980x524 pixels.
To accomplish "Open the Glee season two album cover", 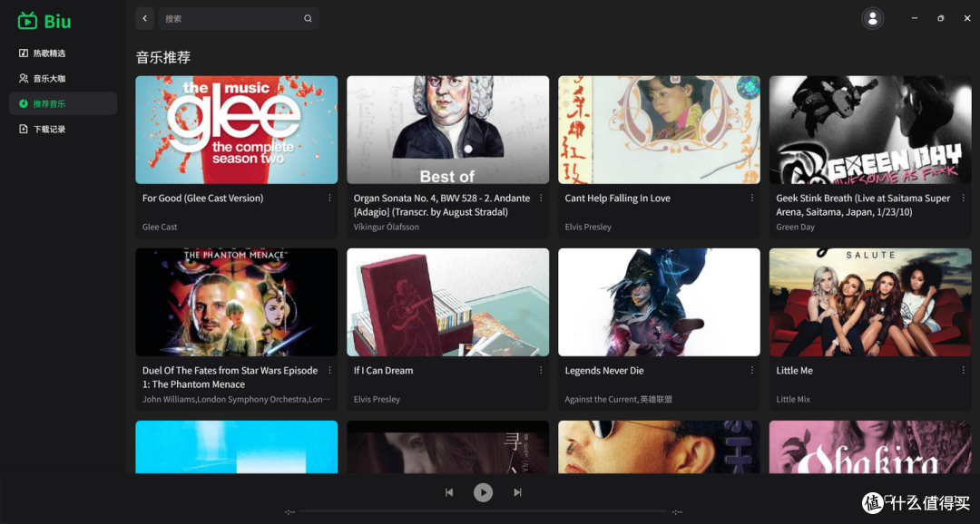I will pos(236,130).
